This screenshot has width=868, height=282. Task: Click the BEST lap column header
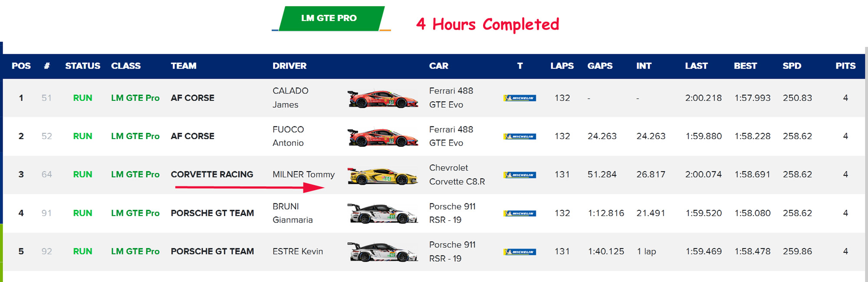pyautogui.click(x=745, y=66)
